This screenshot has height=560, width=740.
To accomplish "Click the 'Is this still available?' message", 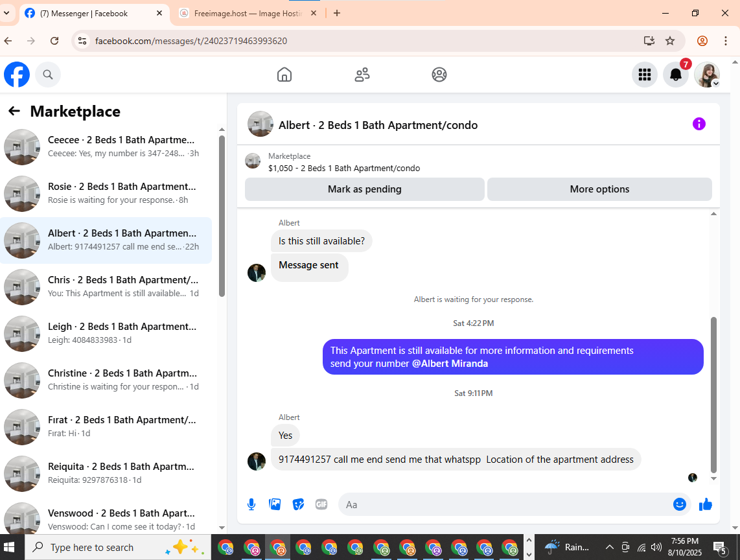I will pos(321,241).
